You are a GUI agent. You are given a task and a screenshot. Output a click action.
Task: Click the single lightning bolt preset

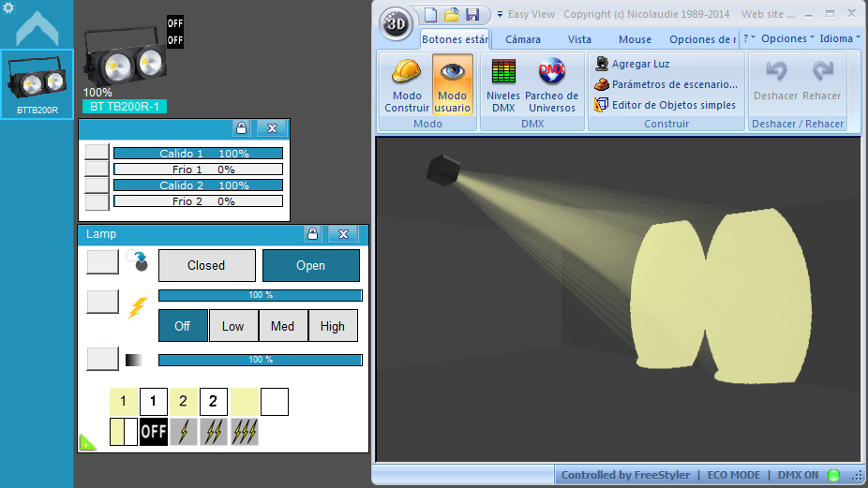(183, 432)
